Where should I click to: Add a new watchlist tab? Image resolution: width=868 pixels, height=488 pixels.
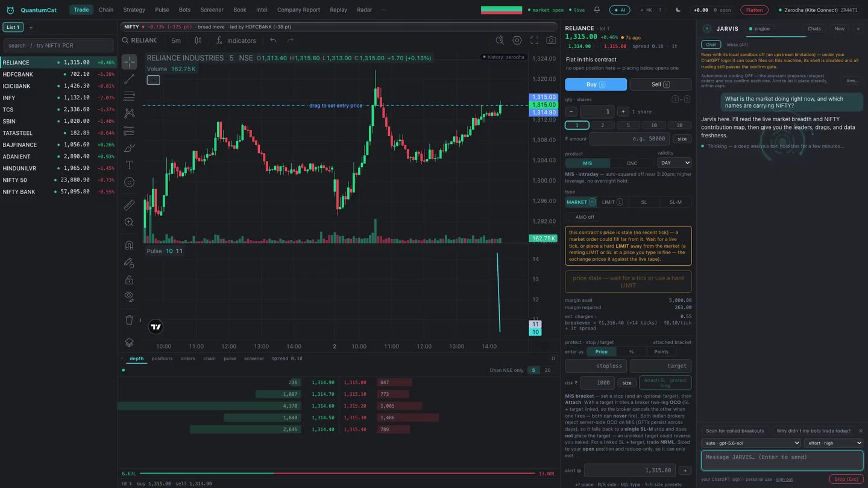coord(31,27)
